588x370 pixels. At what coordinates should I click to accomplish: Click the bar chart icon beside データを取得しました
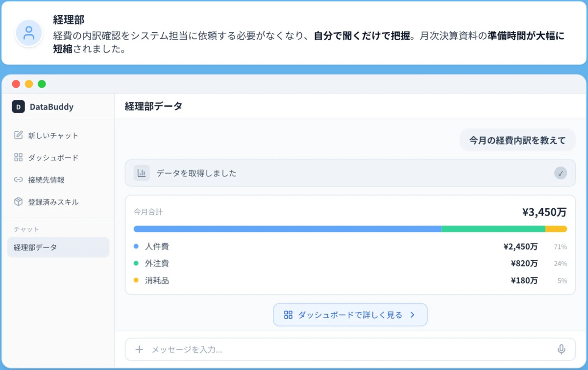pos(141,173)
